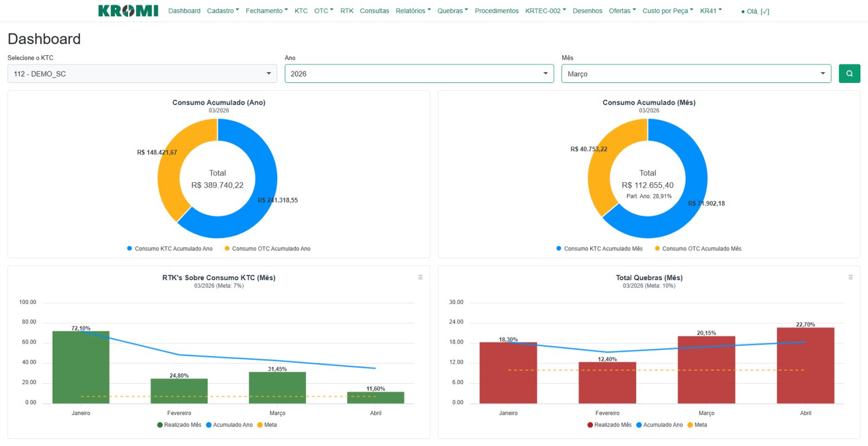Open the RTK nav item

tap(347, 11)
